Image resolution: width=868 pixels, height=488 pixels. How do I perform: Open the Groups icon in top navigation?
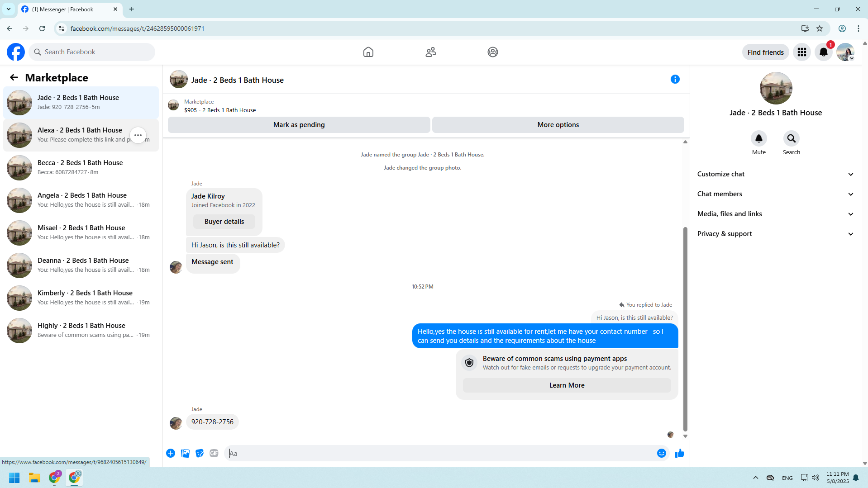(x=493, y=52)
